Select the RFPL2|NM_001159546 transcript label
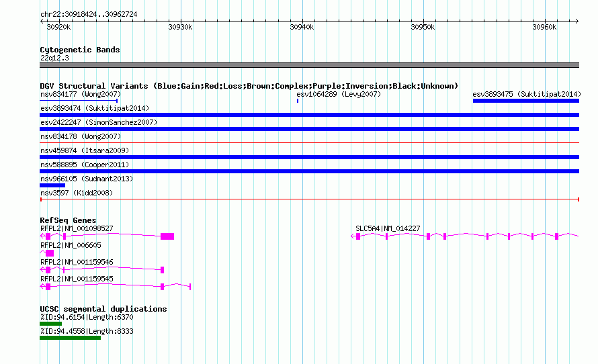 click(77, 262)
